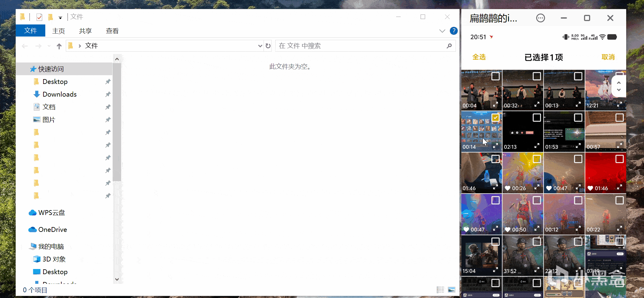Check the box on the 02:13 video

pyautogui.click(x=537, y=117)
